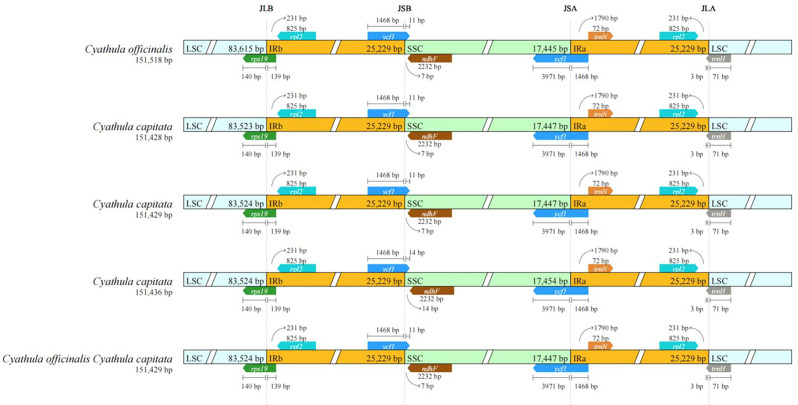Click the '83,615 bp' LSC length value
The height and width of the screenshot is (405, 798).
click(x=246, y=49)
